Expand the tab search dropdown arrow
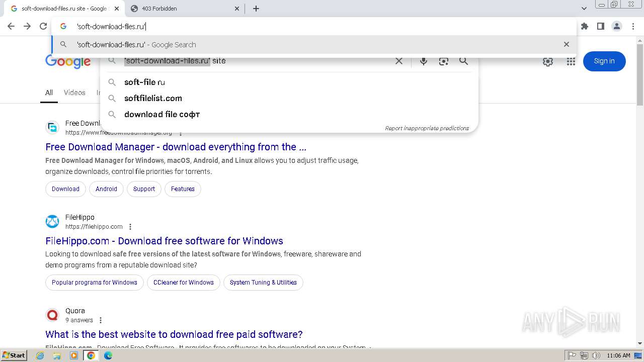The width and height of the screenshot is (644, 362). tap(584, 9)
